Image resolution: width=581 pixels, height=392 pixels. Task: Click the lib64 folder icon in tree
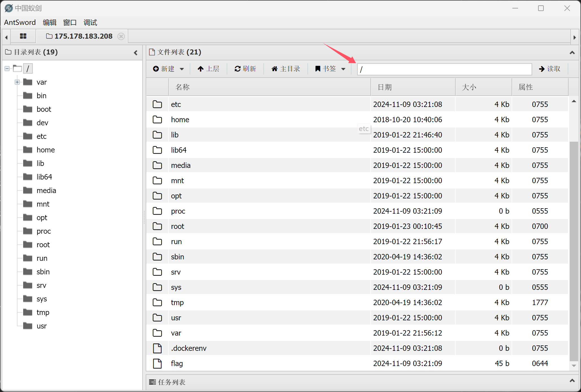(x=28, y=177)
